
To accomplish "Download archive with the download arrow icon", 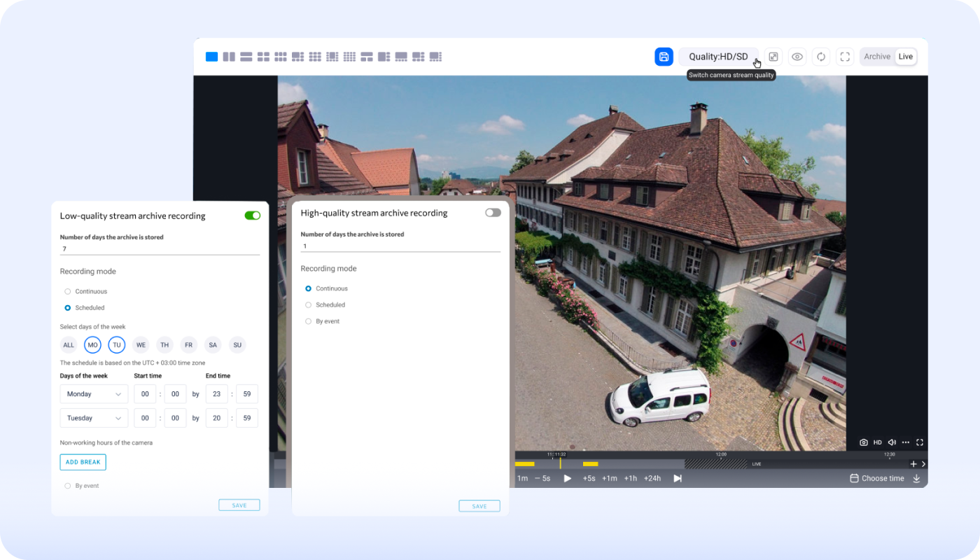I will click(916, 478).
